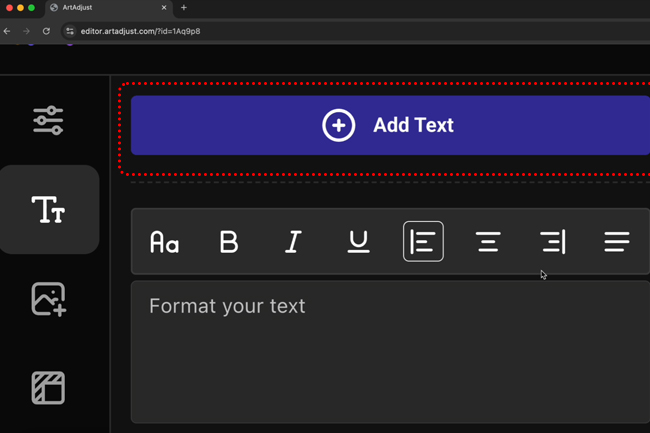Open site information icon in address bar
The width and height of the screenshot is (650, 433).
70,31
